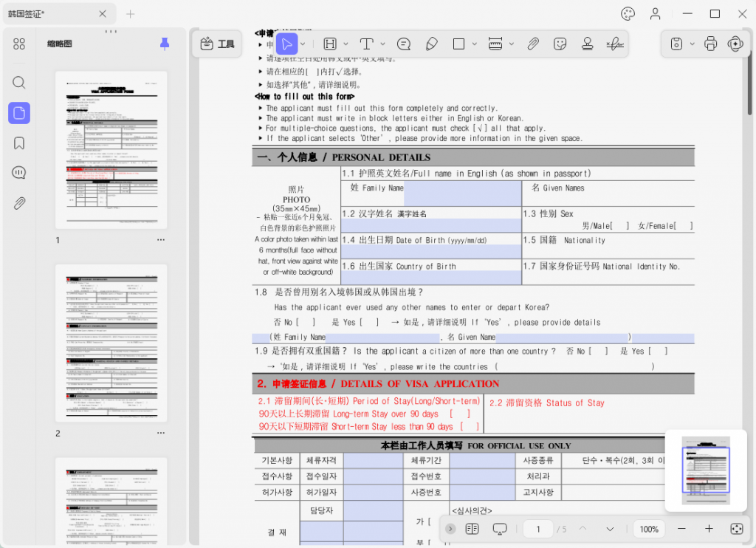The height and width of the screenshot is (548, 756).
Task: Check the 男/Male bracket box
Action: pyautogui.click(x=620, y=226)
